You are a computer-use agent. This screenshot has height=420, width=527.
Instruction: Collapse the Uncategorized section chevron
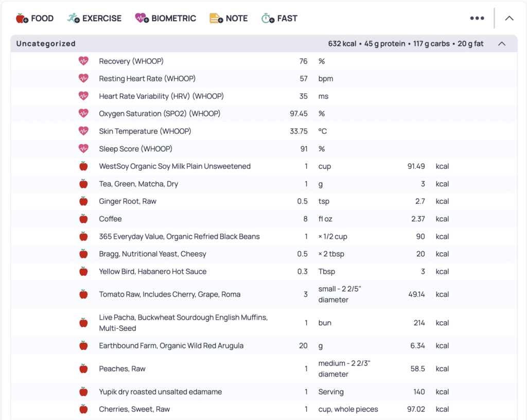click(x=502, y=44)
